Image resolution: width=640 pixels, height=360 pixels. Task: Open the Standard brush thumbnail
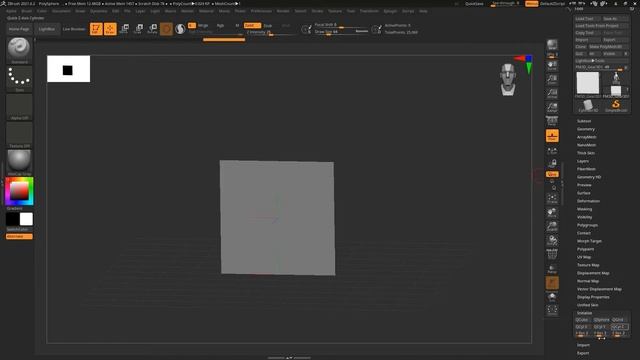click(x=19, y=50)
